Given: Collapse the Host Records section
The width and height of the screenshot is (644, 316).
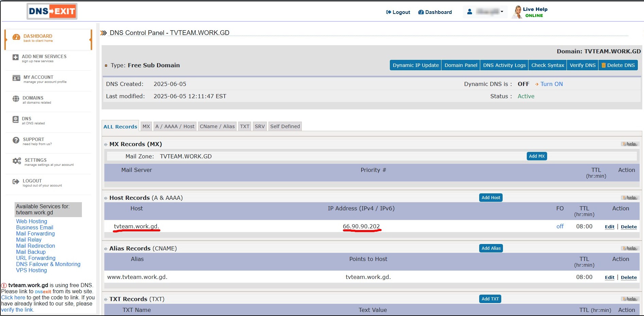Looking at the screenshot, I should pyautogui.click(x=106, y=198).
